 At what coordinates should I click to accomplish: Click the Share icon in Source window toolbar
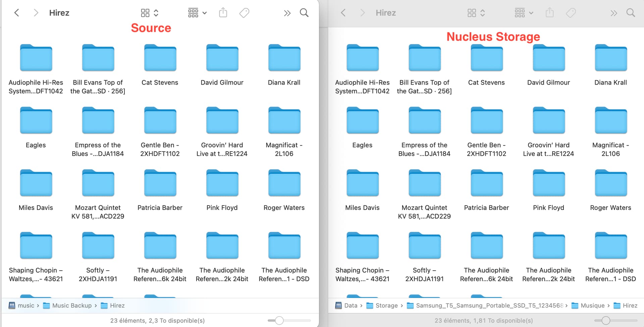coord(223,13)
